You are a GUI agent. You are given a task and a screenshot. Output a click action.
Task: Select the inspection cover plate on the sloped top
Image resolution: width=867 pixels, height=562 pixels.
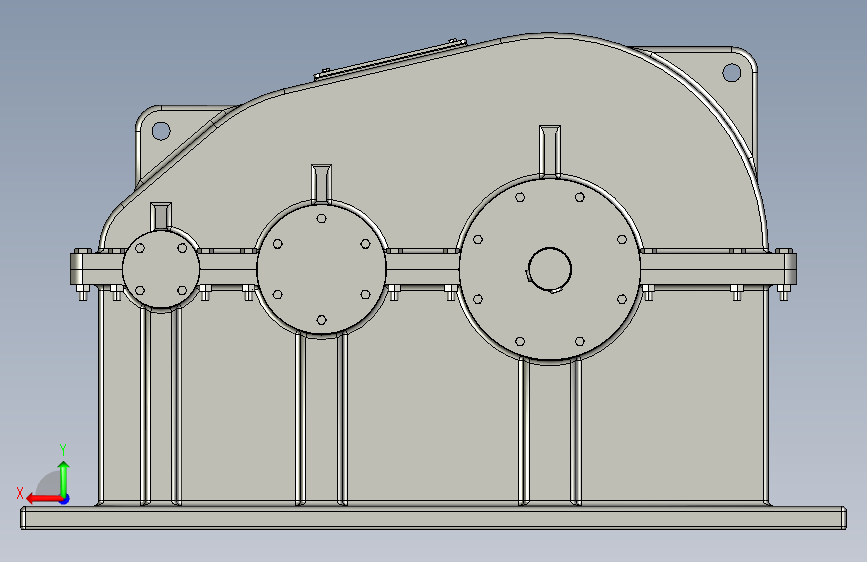[x=390, y=60]
